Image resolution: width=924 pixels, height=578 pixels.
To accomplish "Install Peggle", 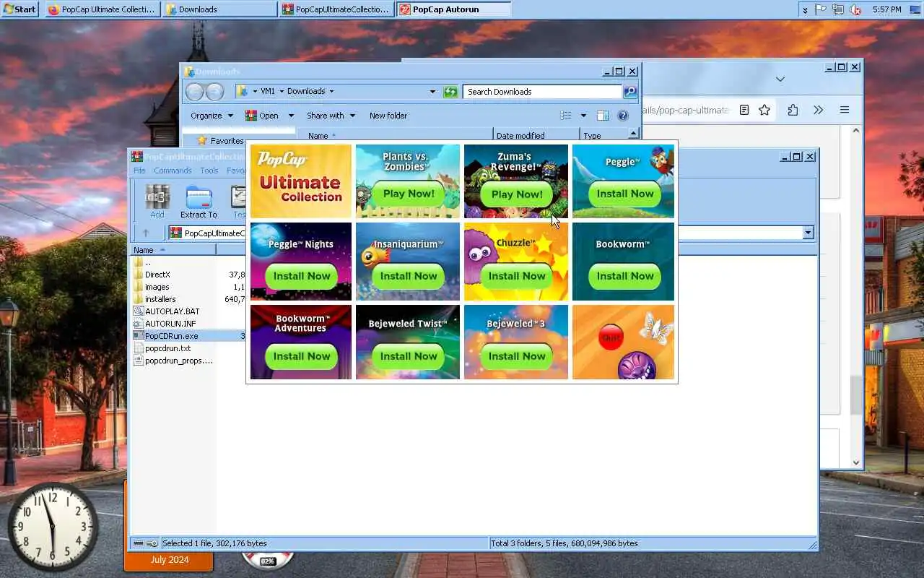I will 625,194.
